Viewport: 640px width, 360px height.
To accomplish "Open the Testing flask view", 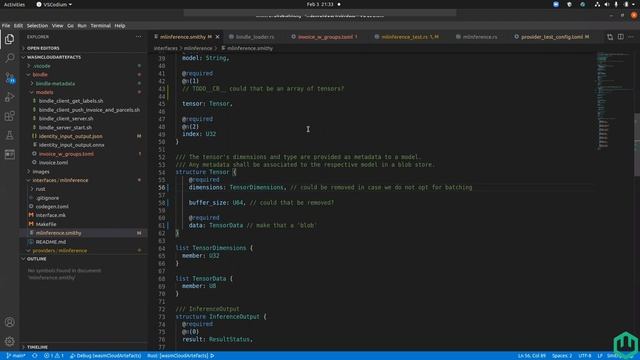I will [9, 135].
